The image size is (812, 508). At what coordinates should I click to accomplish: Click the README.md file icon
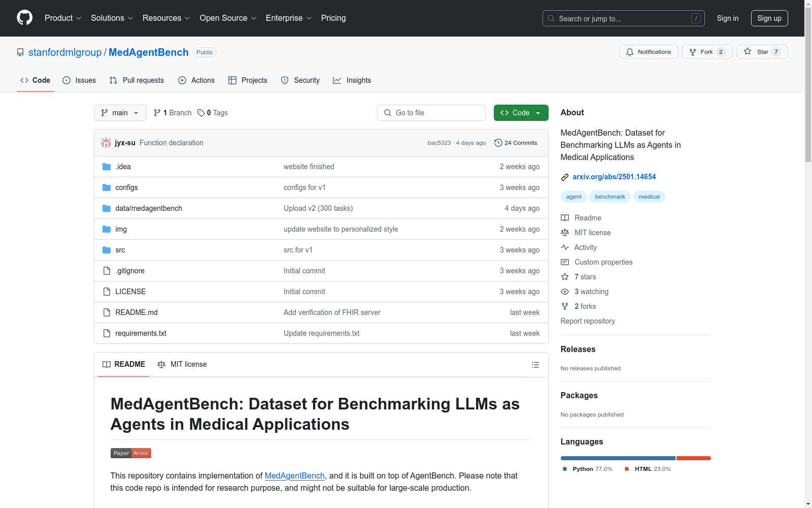(x=107, y=312)
